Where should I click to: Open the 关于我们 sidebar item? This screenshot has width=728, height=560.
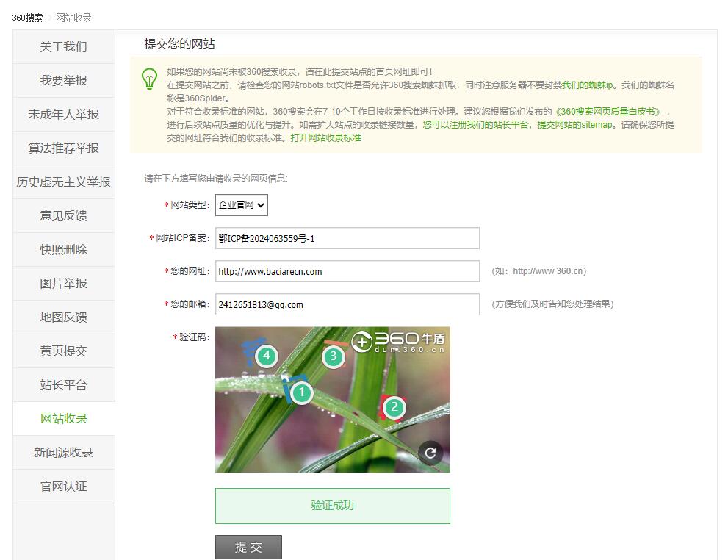coord(64,47)
